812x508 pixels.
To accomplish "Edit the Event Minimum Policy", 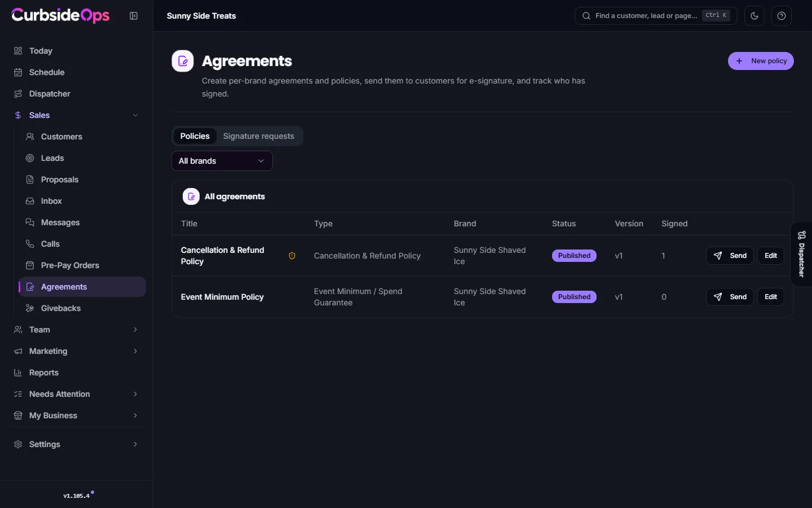I will [x=771, y=297].
